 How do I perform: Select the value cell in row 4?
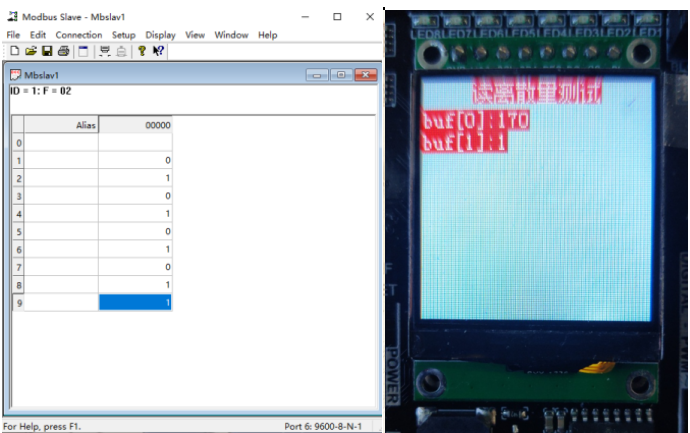point(136,214)
